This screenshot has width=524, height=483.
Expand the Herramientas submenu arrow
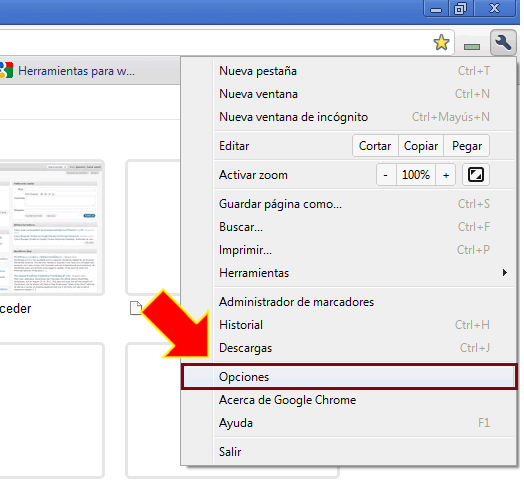click(x=505, y=273)
